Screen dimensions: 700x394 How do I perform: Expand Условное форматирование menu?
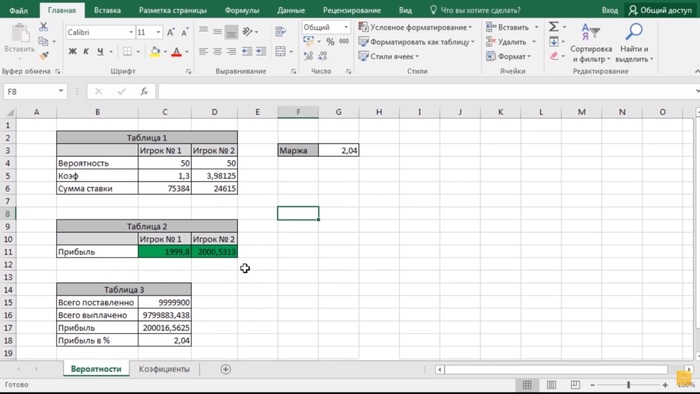point(415,27)
